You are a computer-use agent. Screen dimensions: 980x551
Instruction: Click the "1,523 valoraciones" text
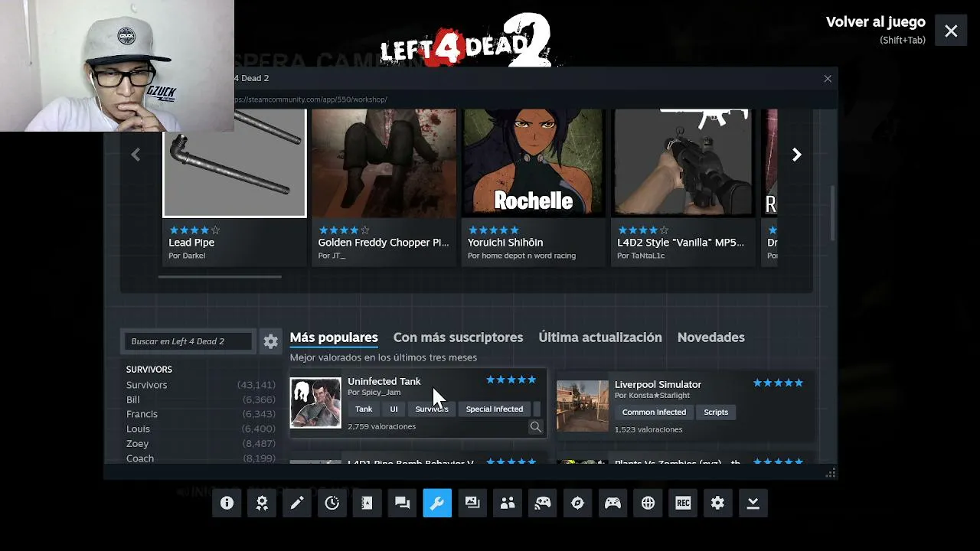(648, 429)
